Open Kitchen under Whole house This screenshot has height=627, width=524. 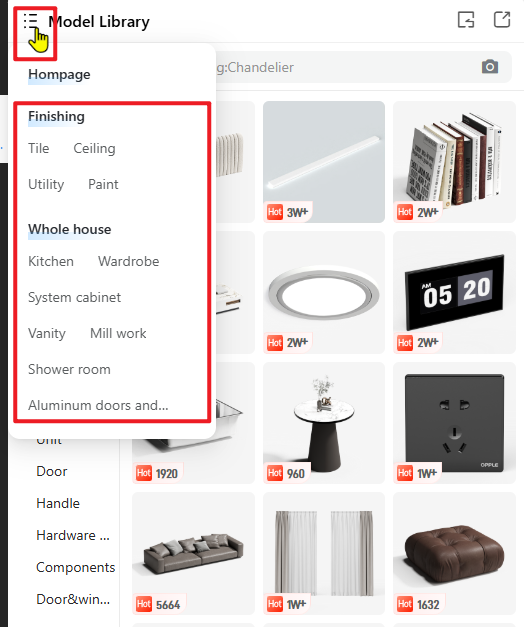51,262
